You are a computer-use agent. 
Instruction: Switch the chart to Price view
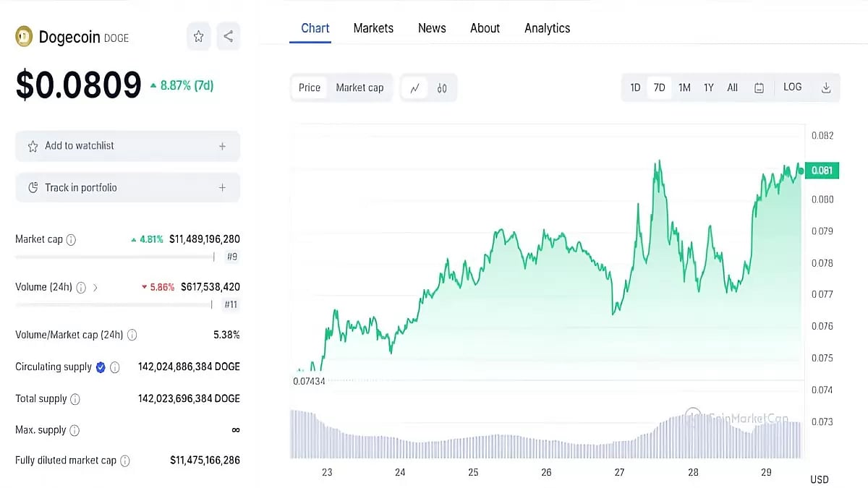pos(309,87)
